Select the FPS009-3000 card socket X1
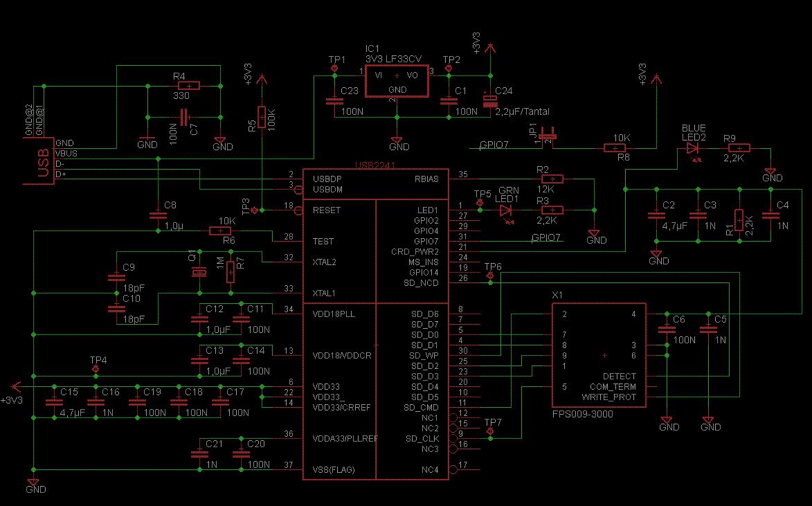This screenshot has height=506, width=812. [x=599, y=355]
